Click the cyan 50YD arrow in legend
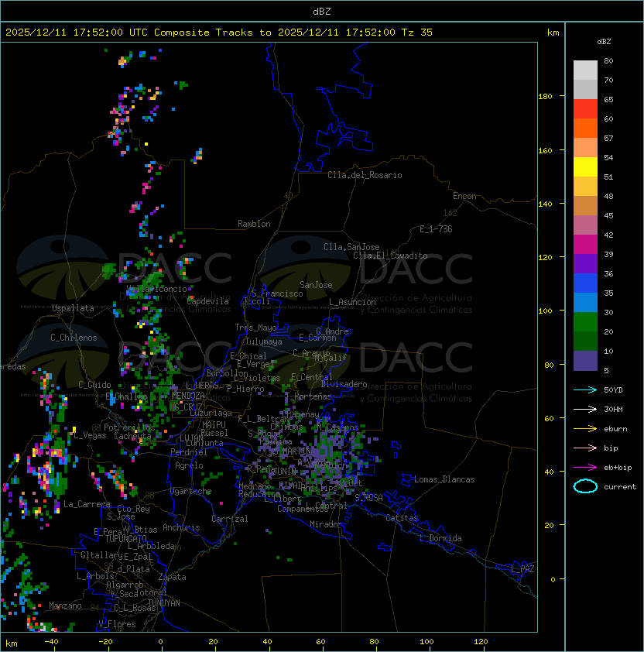644x652 pixels. click(x=585, y=389)
